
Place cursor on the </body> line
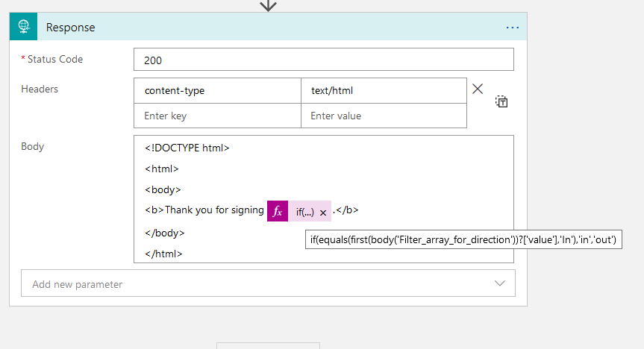point(165,233)
